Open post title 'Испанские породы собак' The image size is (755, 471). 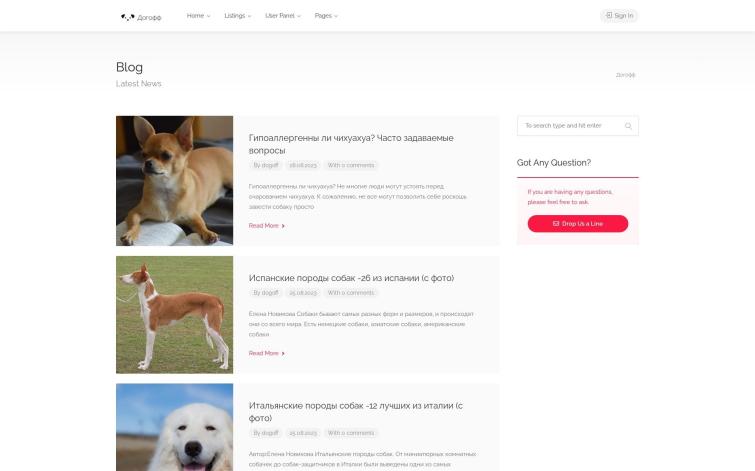[x=351, y=278]
